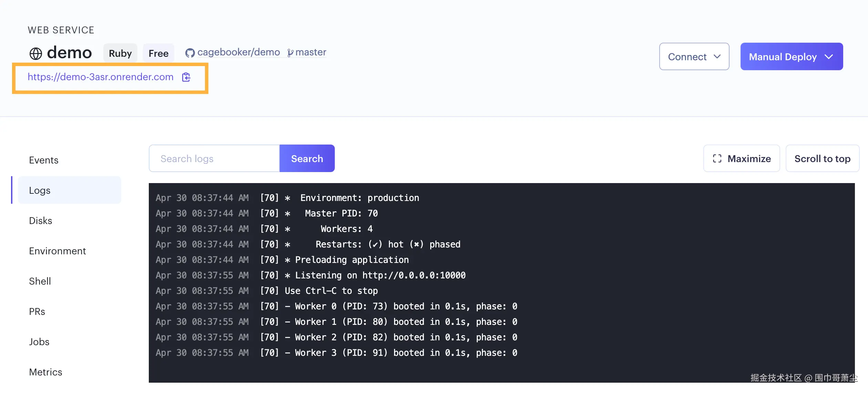The image size is (868, 393).
Task: Open the Manual Deploy dropdown chevron
Action: 829,57
